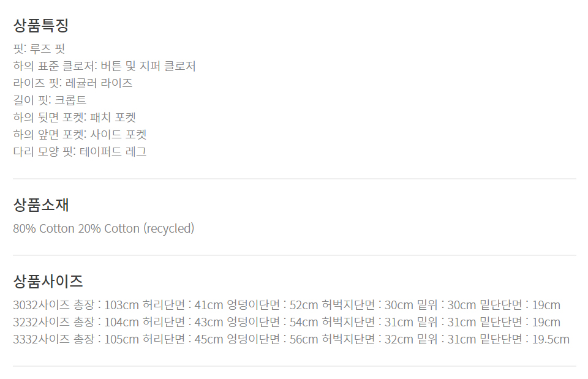
Task: Select the 라이즈 핏: 레귤러 라이즈 line
Action: point(73,83)
